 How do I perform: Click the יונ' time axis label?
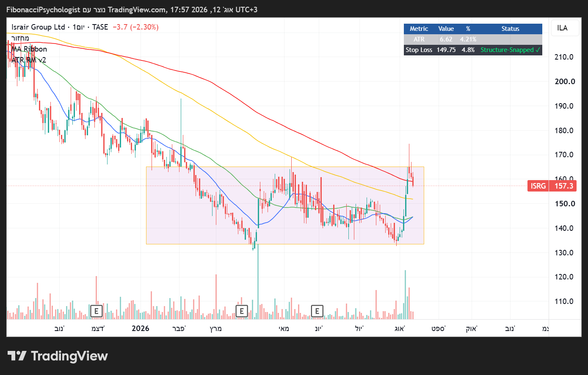[x=318, y=328]
